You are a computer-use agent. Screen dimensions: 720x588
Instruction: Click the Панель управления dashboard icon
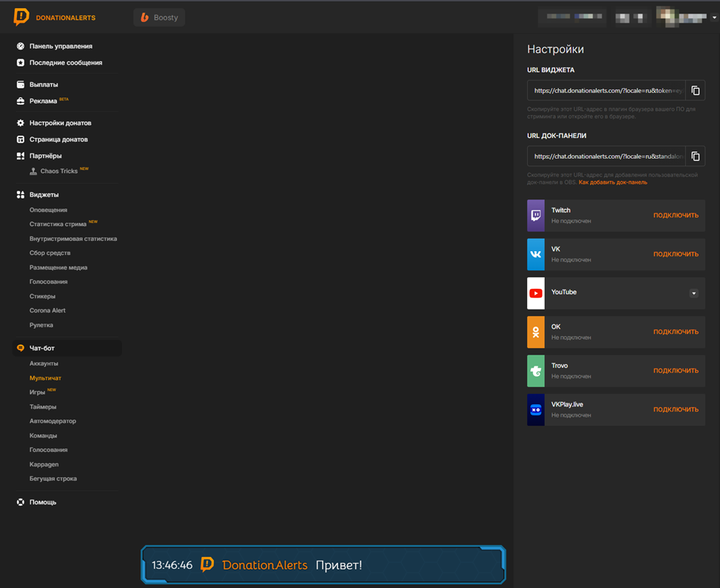(x=21, y=46)
